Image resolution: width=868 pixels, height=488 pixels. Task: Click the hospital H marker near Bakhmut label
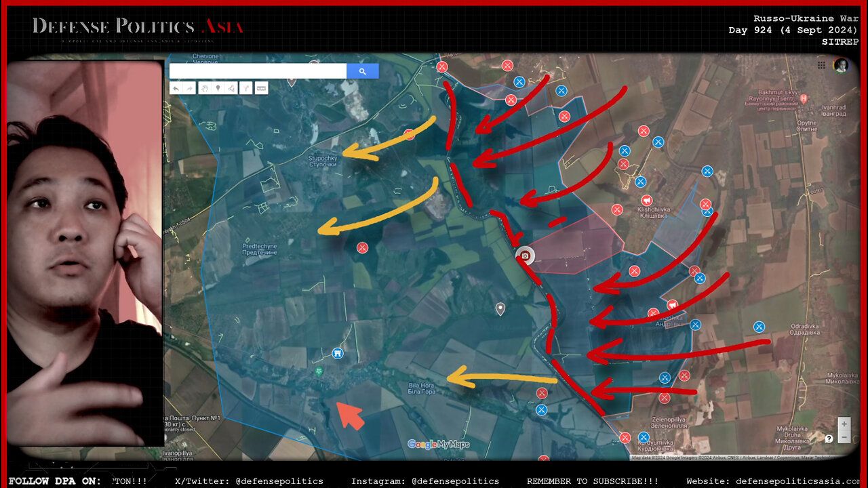point(804,99)
